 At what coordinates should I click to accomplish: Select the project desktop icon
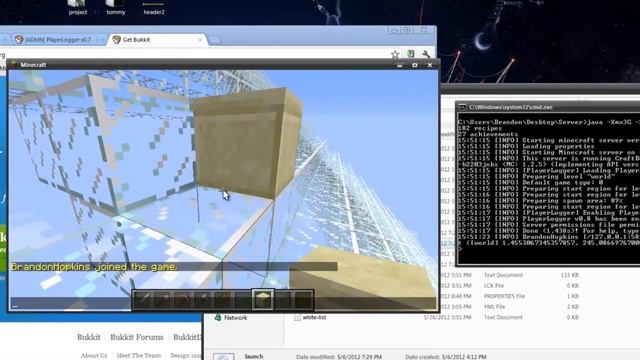[78, 8]
